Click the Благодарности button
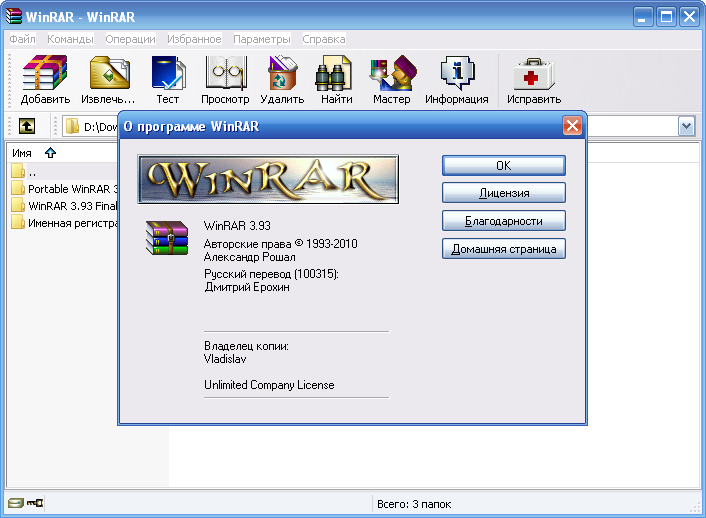The height and width of the screenshot is (518, 706). click(x=503, y=221)
